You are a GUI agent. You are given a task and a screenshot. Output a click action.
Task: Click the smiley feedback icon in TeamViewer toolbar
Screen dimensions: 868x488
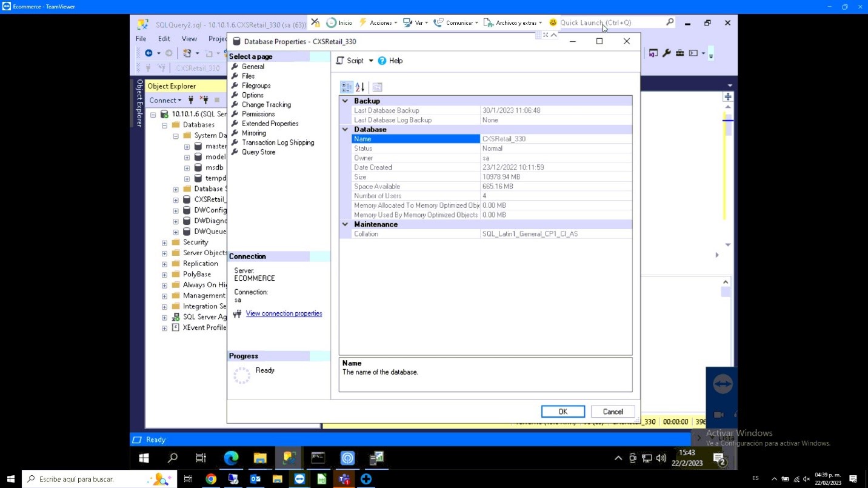click(553, 22)
